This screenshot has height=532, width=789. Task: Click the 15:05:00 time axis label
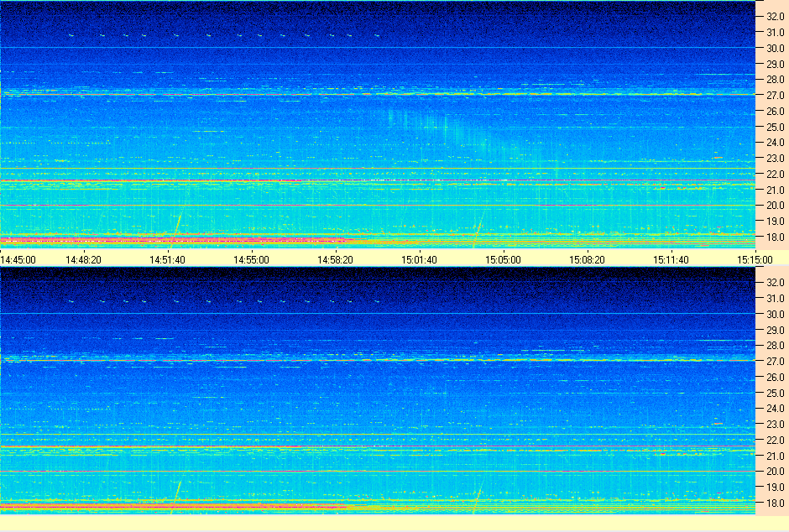pos(503,260)
